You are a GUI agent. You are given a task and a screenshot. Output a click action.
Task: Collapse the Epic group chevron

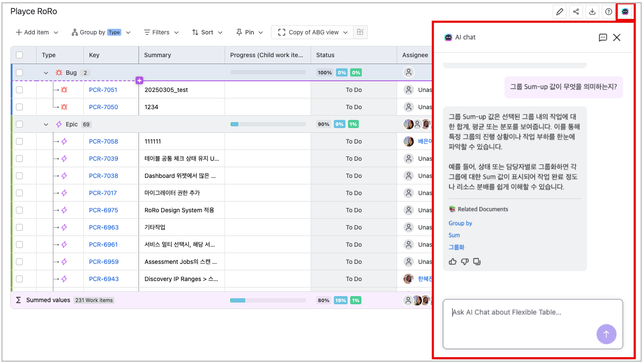tap(46, 124)
